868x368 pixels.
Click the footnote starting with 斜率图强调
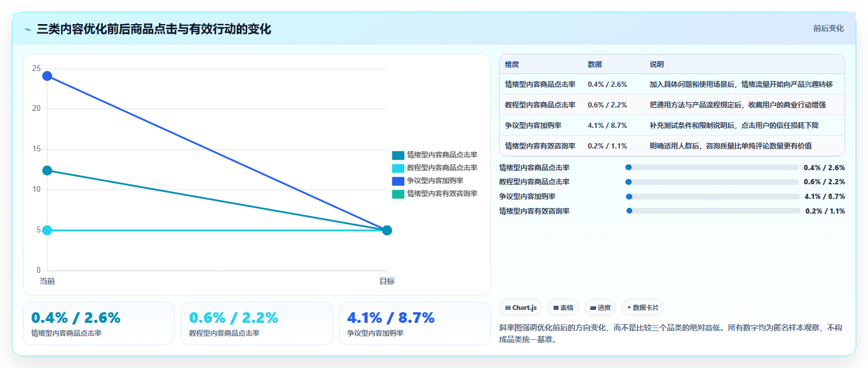coord(671,333)
